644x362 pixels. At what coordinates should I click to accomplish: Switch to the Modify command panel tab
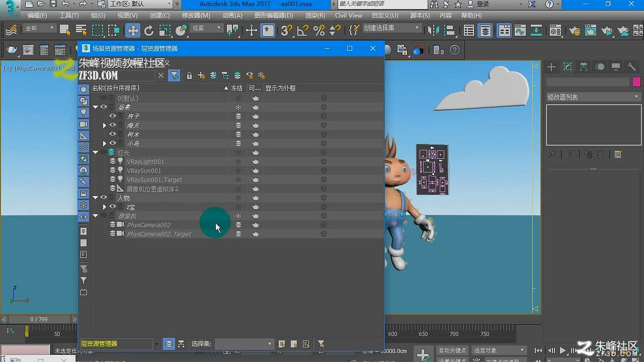[x=568, y=67]
